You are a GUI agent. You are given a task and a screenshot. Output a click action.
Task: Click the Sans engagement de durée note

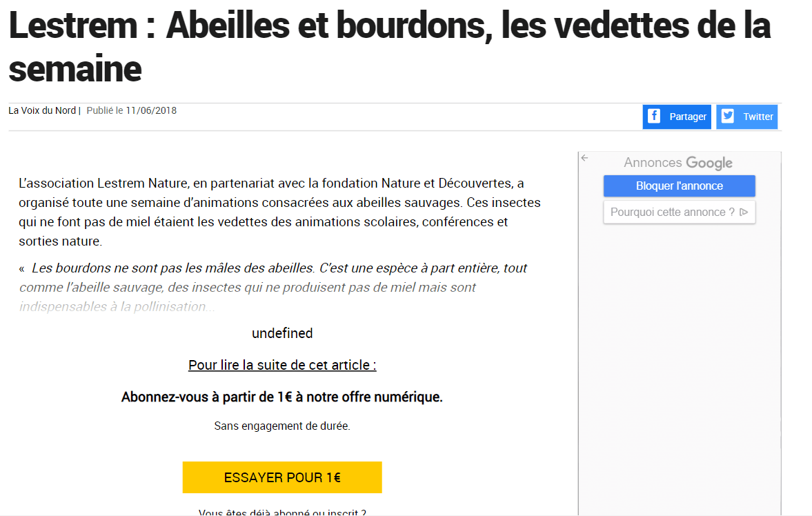coord(282,426)
